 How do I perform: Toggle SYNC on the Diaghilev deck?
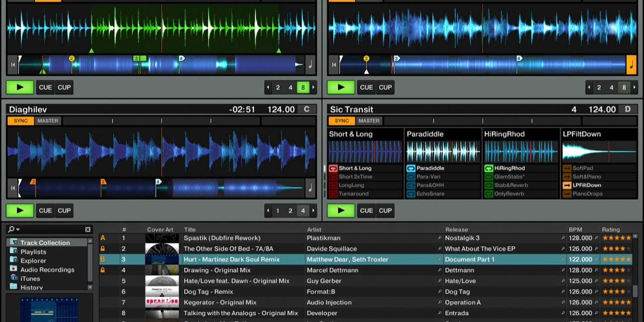(x=21, y=121)
